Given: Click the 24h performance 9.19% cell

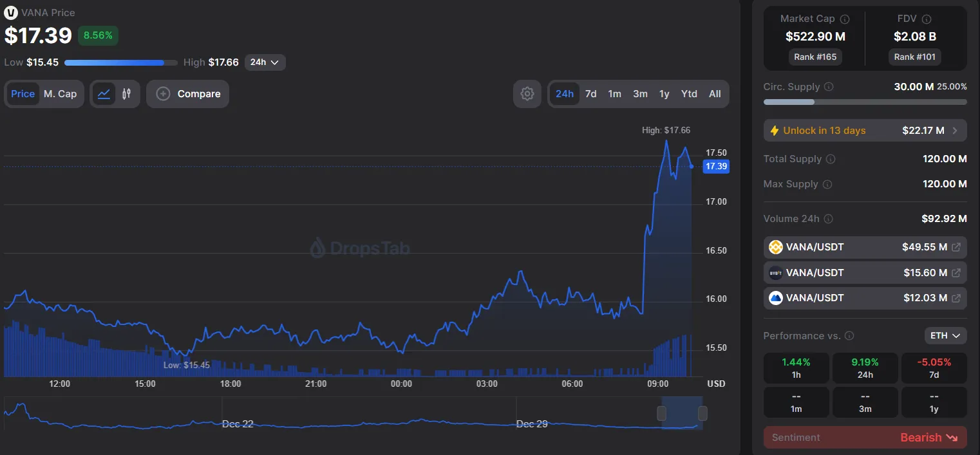Looking at the screenshot, I should [865, 368].
